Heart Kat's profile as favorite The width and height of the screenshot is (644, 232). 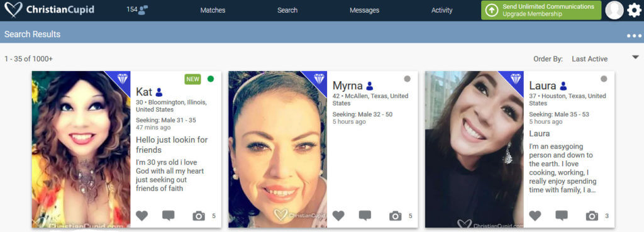[x=142, y=216]
